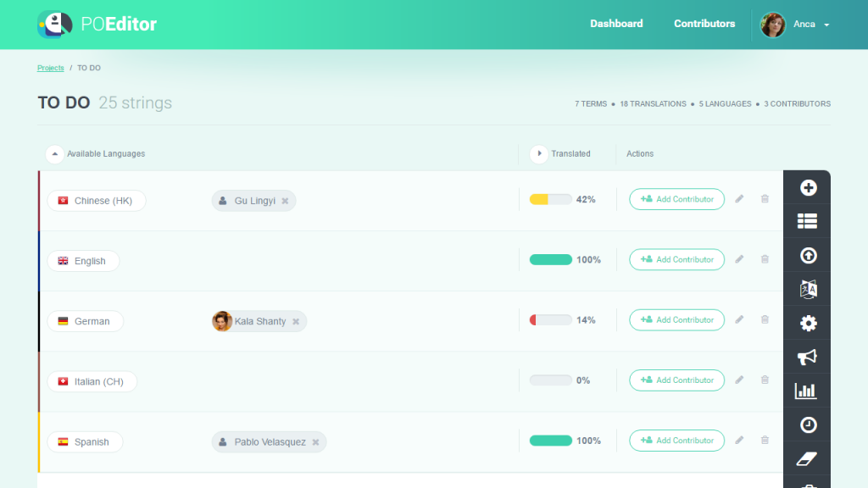868x488 pixels.
Task: Click Add Contributor for the English row
Action: (x=676, y=259)
